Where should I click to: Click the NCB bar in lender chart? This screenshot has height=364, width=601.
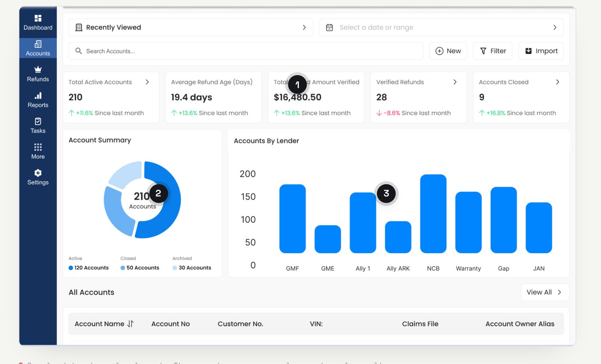coord(433,214)
